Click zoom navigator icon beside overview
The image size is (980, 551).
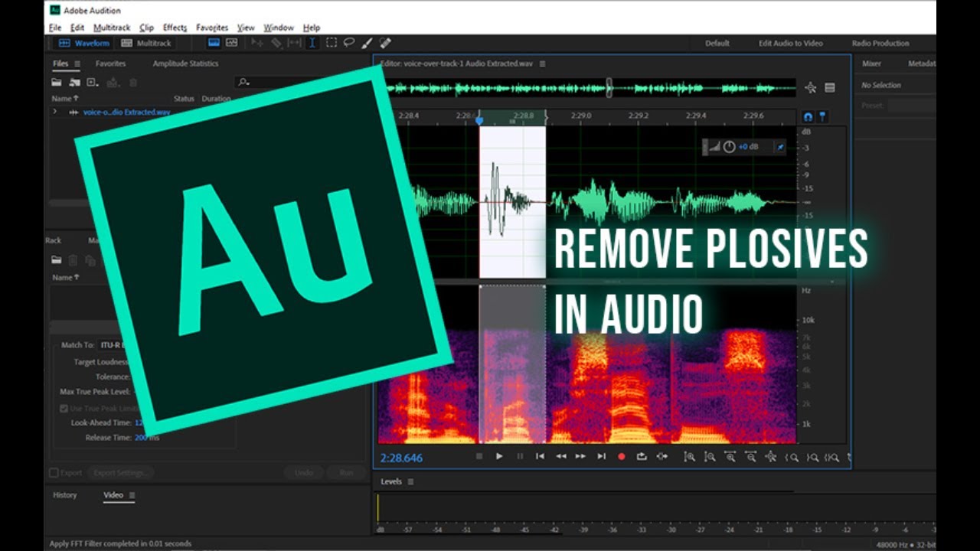[x=811, y=88]
